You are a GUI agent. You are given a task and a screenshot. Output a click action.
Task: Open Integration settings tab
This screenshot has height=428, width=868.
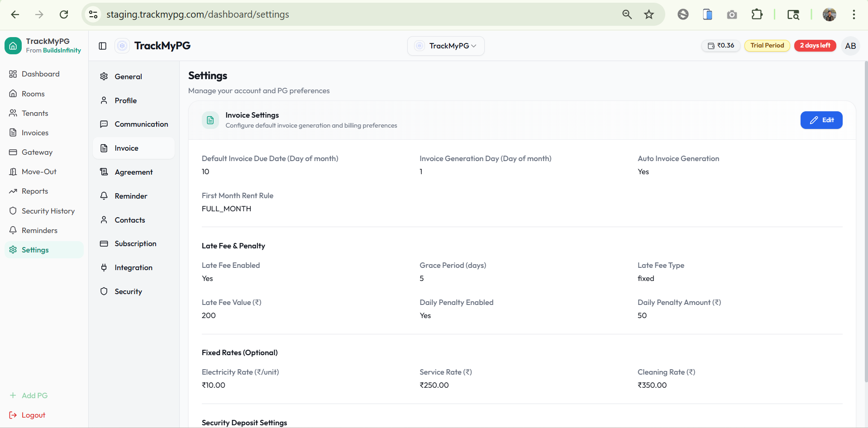tap(134, 267)
